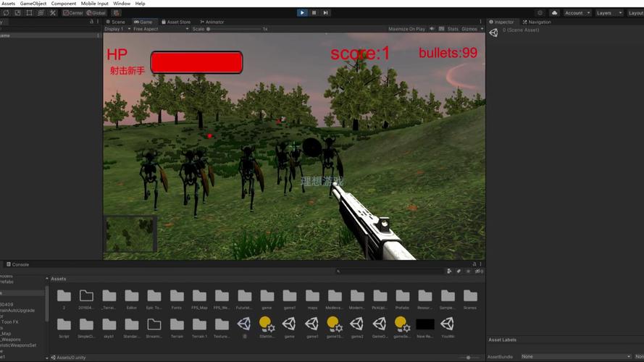Open the Component menu

pos(64,4)
